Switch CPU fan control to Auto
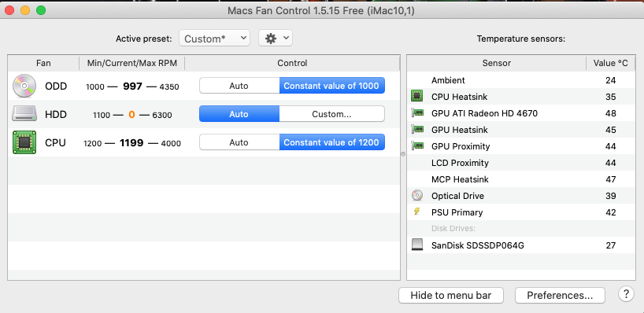Viewport: 644px width, 313px height. pyautogui.click(x=239, y=142)
